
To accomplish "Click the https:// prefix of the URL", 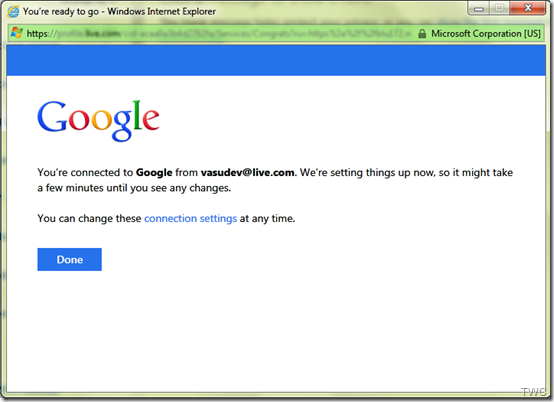I will tap(41, 34).
